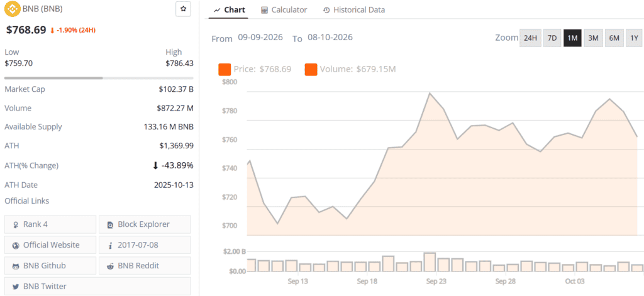This screenshot has height=296, width=644.
Task: Open the Historical Data tab
Action: point(354,10)
